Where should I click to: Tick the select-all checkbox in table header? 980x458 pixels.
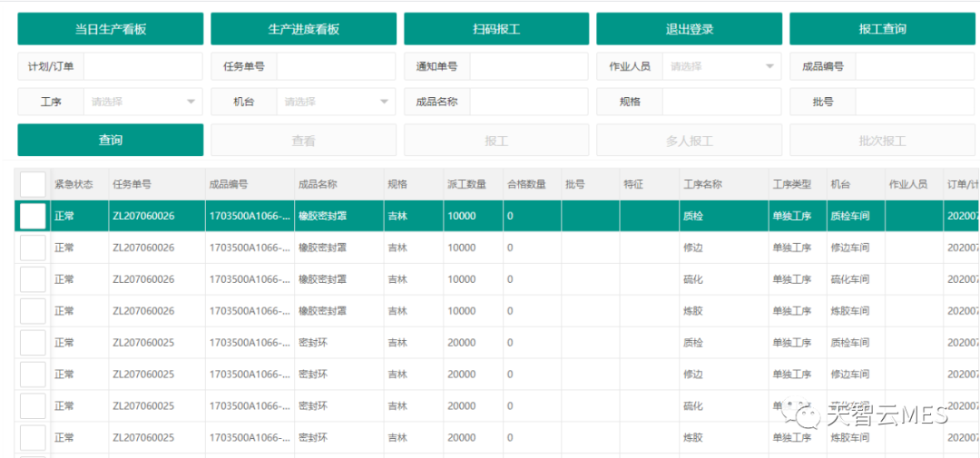[x=33, y=184]
